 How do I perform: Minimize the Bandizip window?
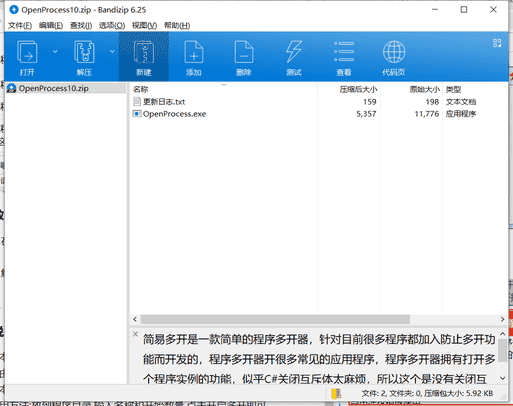pos(435,10)
